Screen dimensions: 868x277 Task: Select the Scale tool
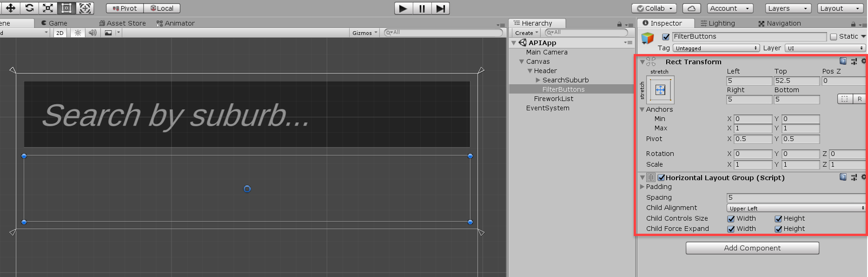[x=48, y=8]
